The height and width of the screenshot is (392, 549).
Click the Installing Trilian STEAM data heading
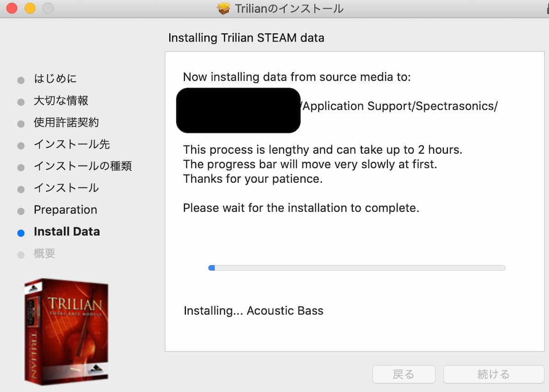pyautogui.click(x=246, y=38)
